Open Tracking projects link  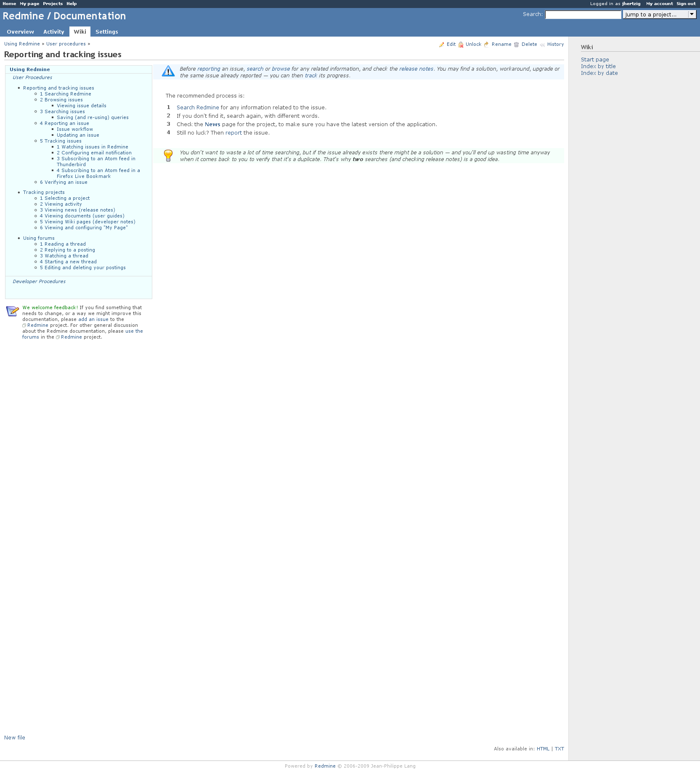pos(44,192)
